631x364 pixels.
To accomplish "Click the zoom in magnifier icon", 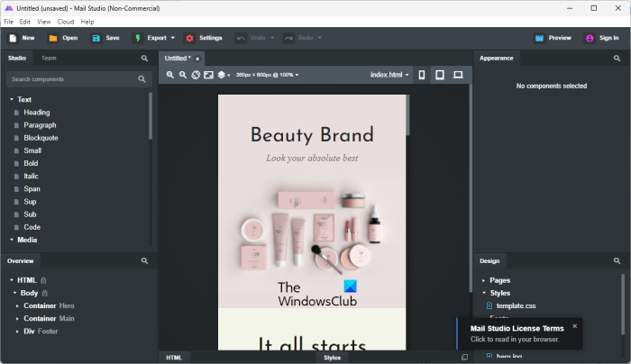I will (x=169, y=75).
